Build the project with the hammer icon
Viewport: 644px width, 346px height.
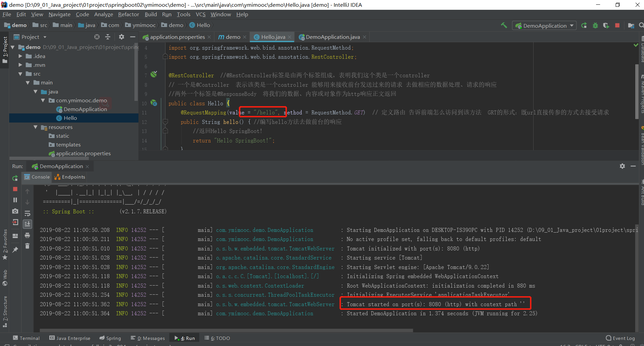(x=504, y=25)
